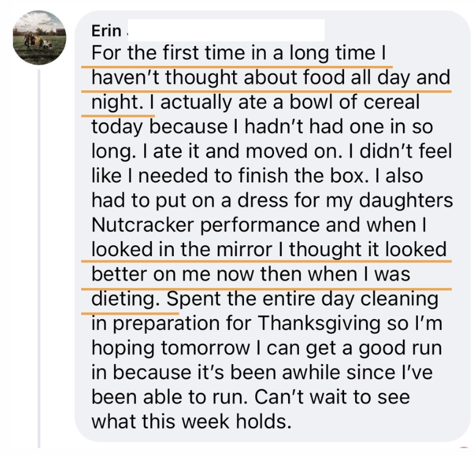The height and width of the screenshot is (455, 476).
Task: Click the word 'Thanksgiving'
Action: point(320,323)
